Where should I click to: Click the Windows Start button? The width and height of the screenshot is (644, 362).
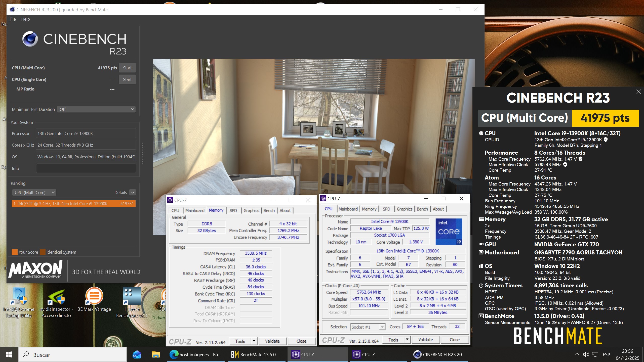click(9, 354)
